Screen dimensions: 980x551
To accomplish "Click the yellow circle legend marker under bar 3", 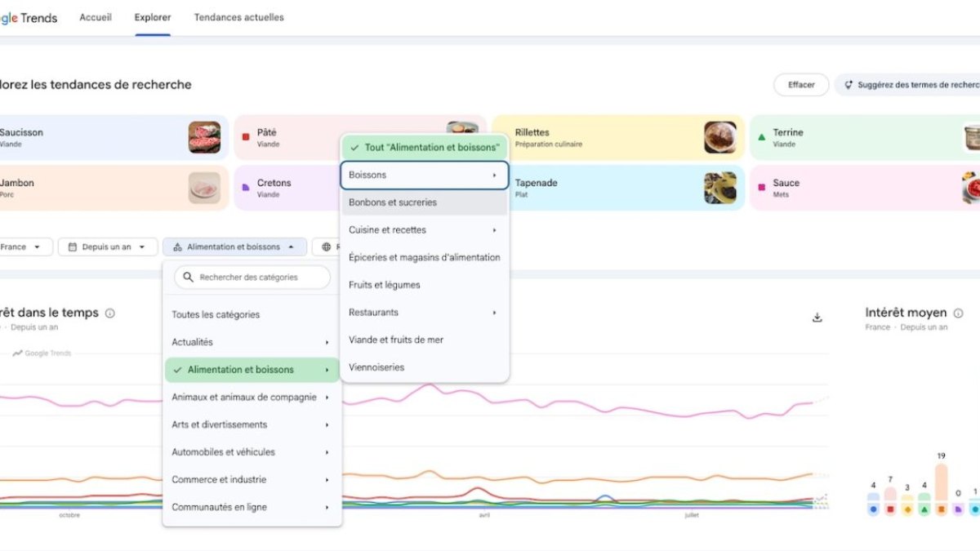I will (907, 509).
